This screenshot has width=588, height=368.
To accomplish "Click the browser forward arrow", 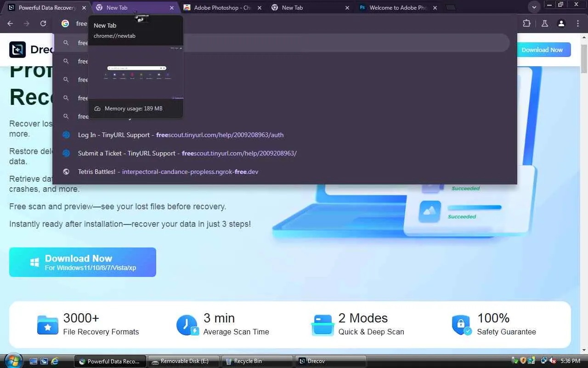I will click(27, 23).
